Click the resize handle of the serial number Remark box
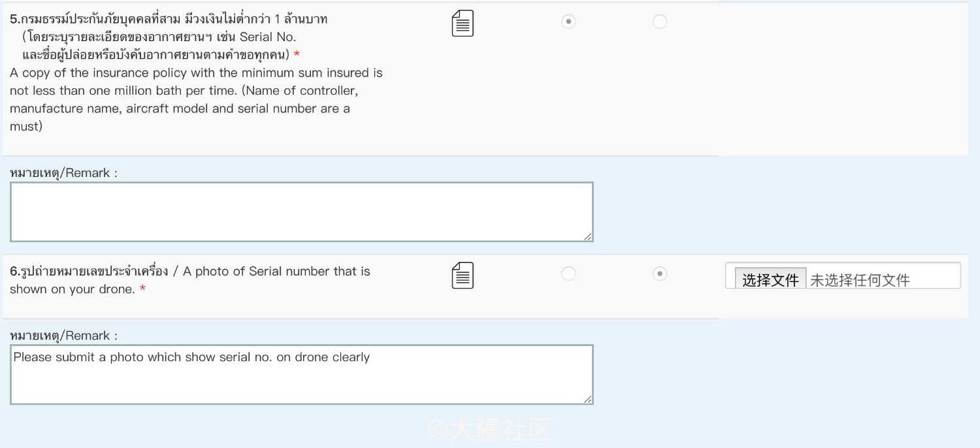The width and height of the screenshot is (980, 448). tap(588, 399)
